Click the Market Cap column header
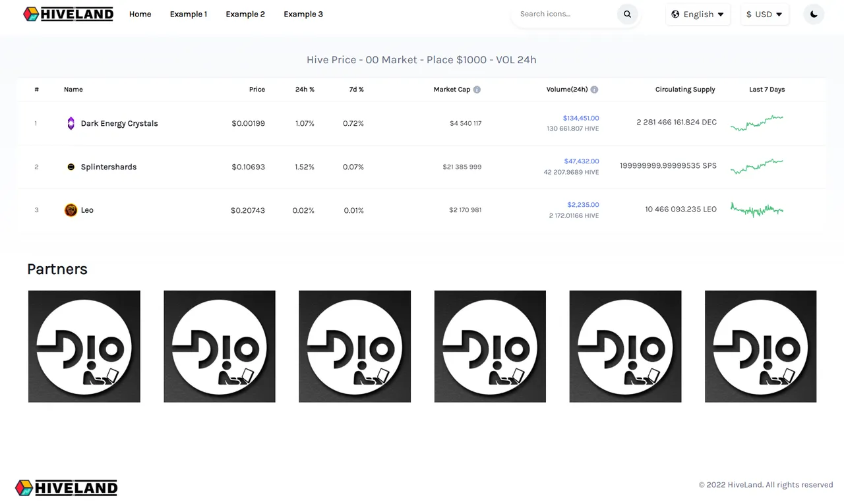This screenshot has width=844, height=504. coord(452,90)
